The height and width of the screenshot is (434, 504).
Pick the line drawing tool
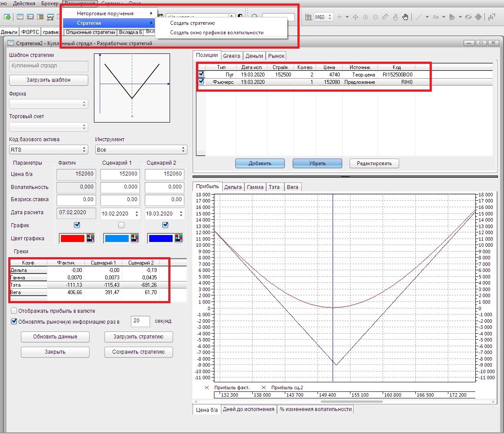[418, 17]
